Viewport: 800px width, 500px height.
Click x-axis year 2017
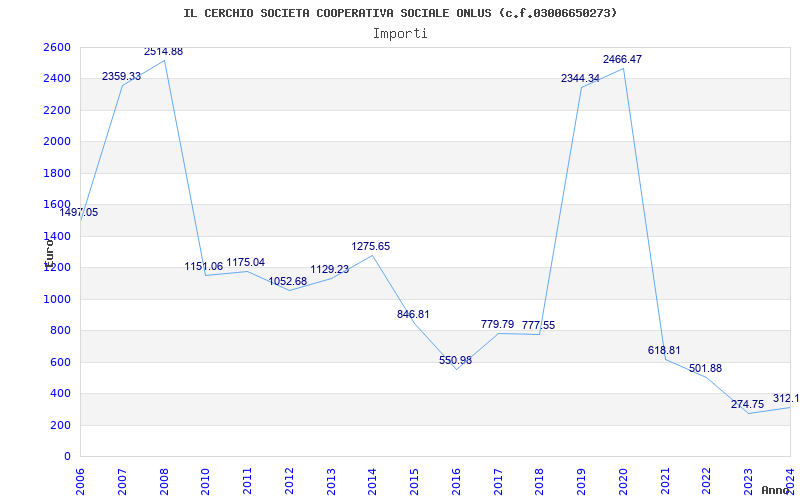pos(498,482)
